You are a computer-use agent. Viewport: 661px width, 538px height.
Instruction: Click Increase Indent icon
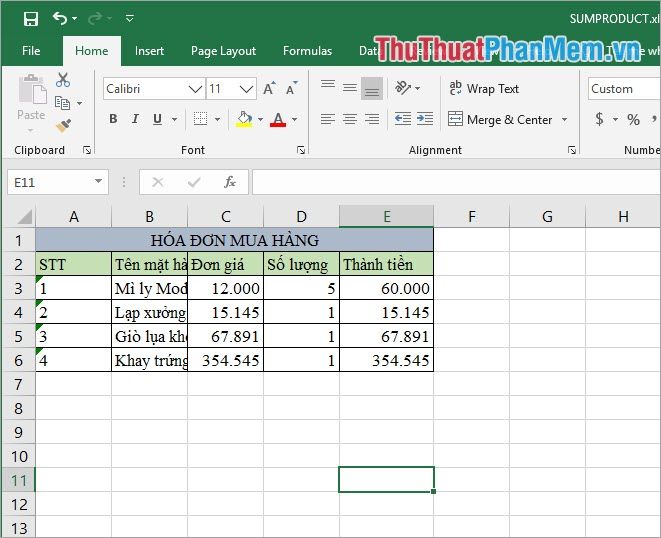point(425,119)
